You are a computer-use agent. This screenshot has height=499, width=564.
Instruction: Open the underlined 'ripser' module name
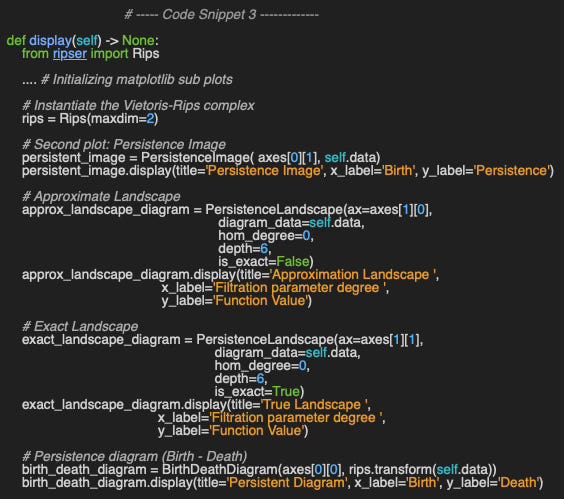click(70, 54)
